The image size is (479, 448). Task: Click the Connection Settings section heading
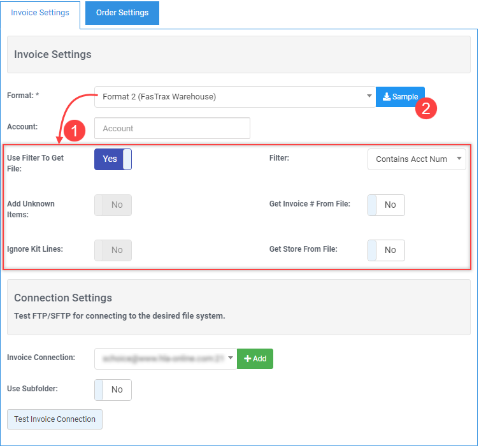(63, 298)
